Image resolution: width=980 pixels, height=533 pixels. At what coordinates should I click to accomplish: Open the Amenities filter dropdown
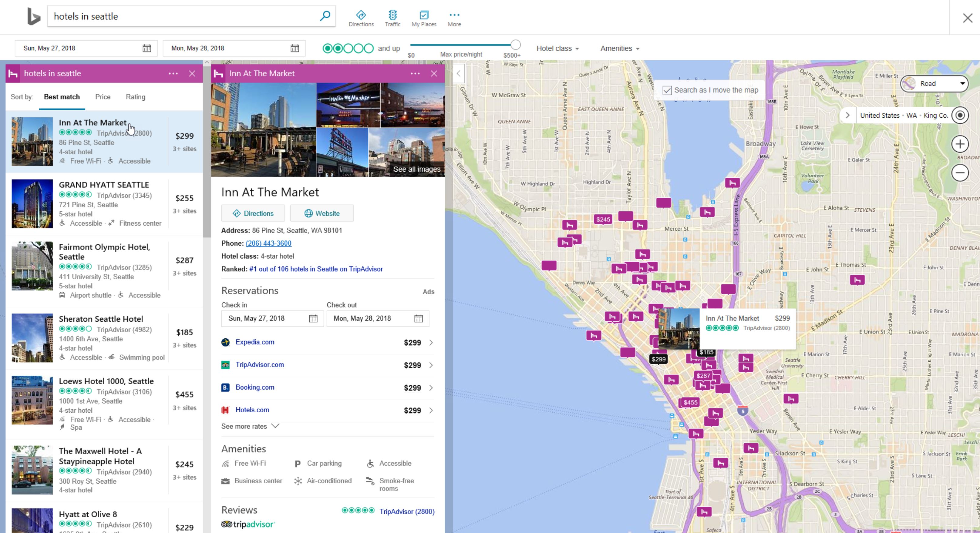click(x=620, y=48)
